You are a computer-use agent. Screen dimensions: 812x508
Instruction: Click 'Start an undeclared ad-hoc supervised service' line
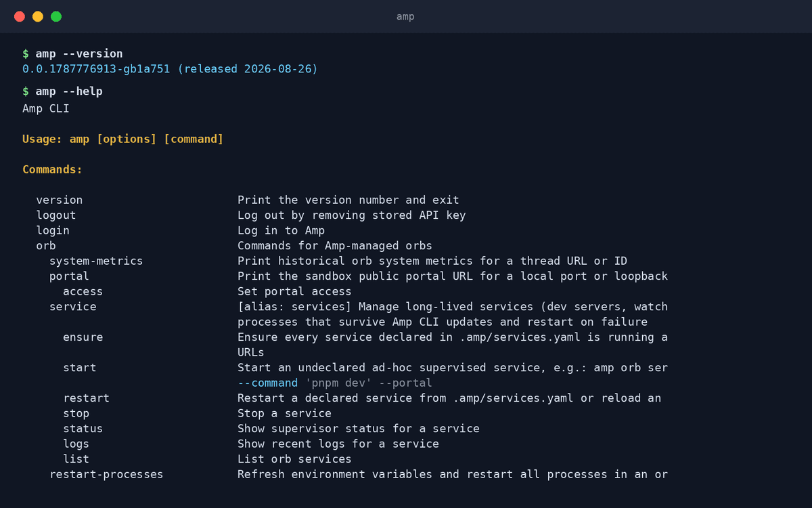pyautogui.click(x=453, y=368)
